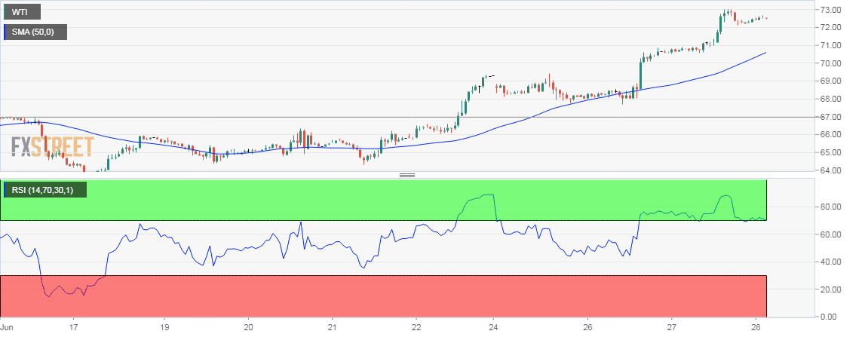Select date 22 on the time axis
Image resolution: width=868 pixels, height=337 pixels.
(x=416, y=328)
